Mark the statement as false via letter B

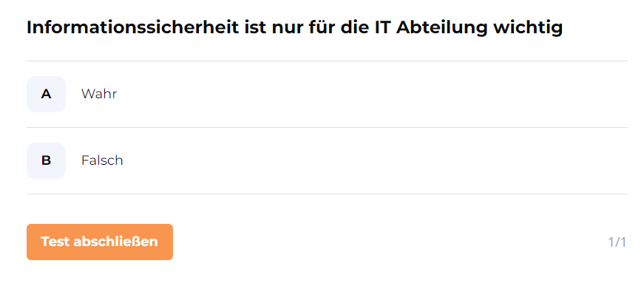(46, 160)
